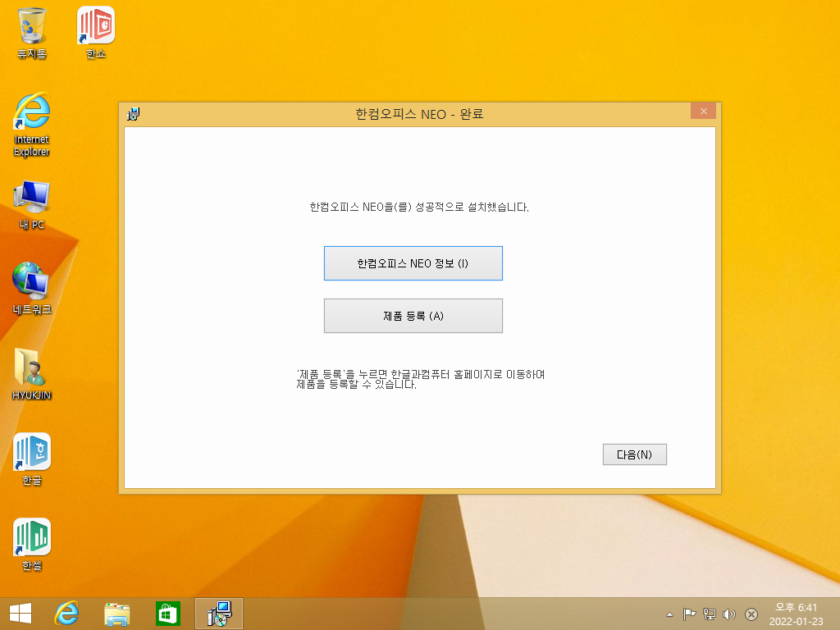Open the 휴지통 recycle bin icon

click(x=32, y=33)
